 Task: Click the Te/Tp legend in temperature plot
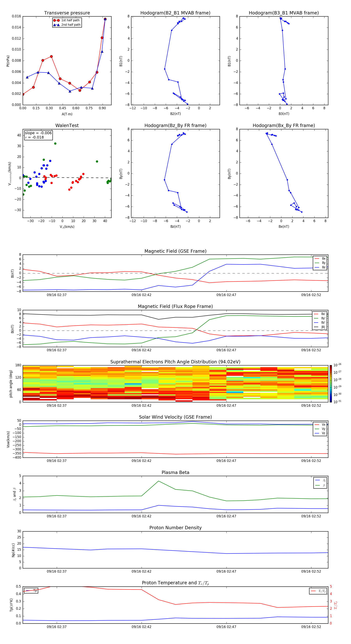pos(318,591)
